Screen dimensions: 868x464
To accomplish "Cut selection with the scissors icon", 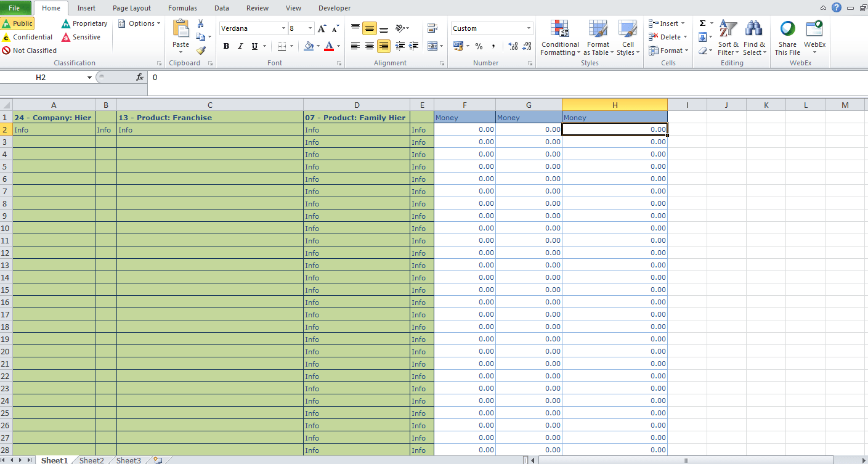I will (200, 23).
